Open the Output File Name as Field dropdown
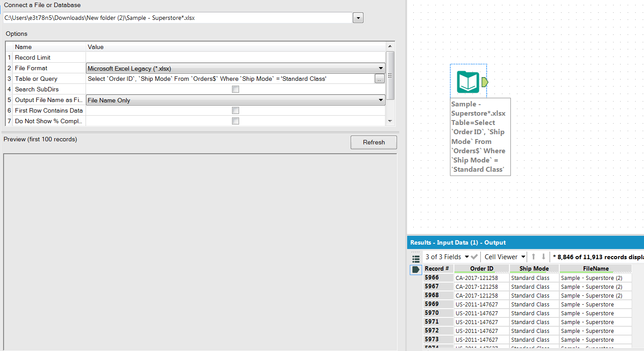 pos(380,100)
